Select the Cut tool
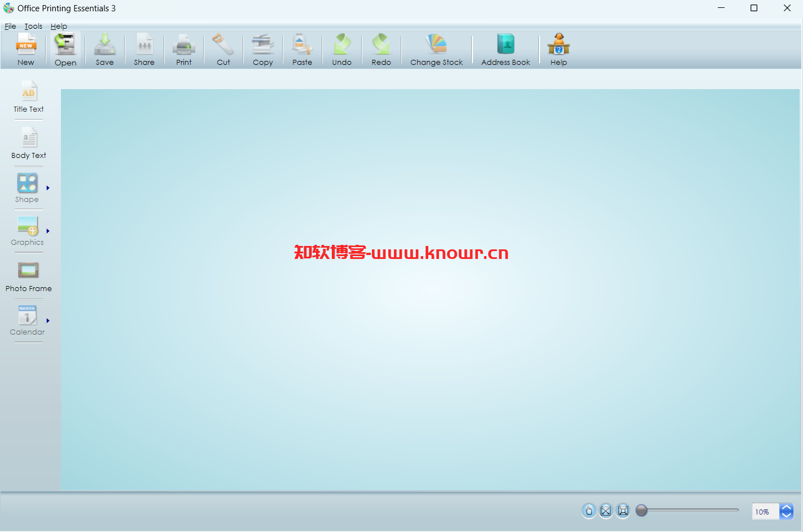Image resolution: width=803 pixels, height=532 pixels. click(223, 50)
